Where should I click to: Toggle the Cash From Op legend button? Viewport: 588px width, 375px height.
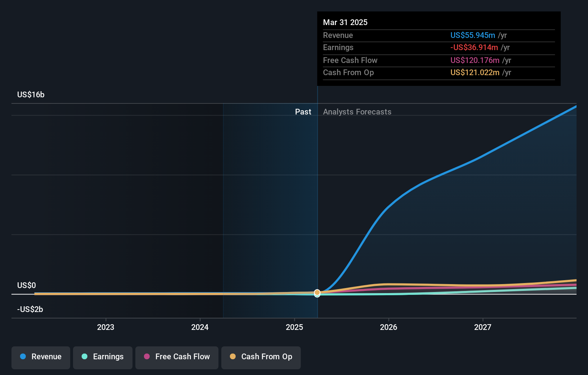[x=261, y=357]
